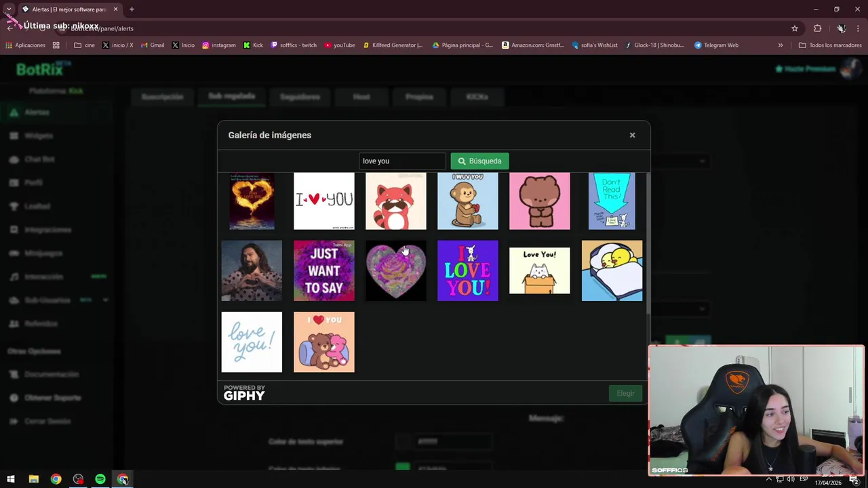This screenshot has width=868, height=488.
Task: Show hidden system tray icons
Action: click(x=769, y=479)
